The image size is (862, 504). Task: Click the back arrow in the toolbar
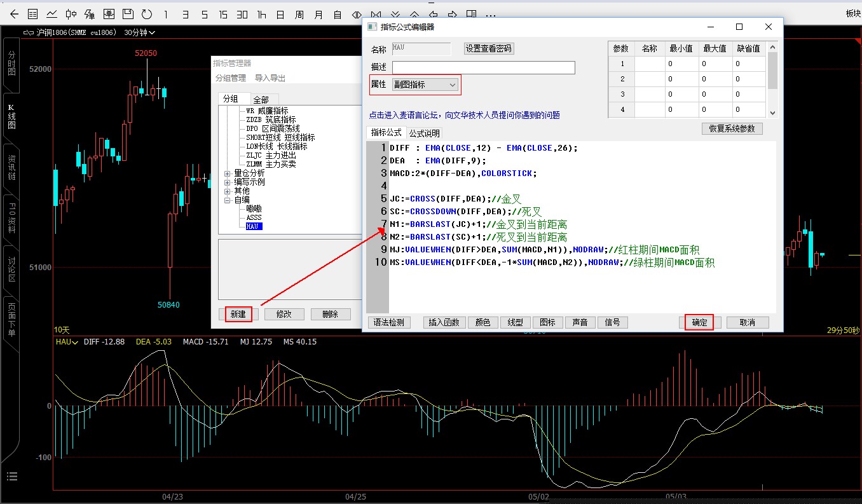(14, 14)
